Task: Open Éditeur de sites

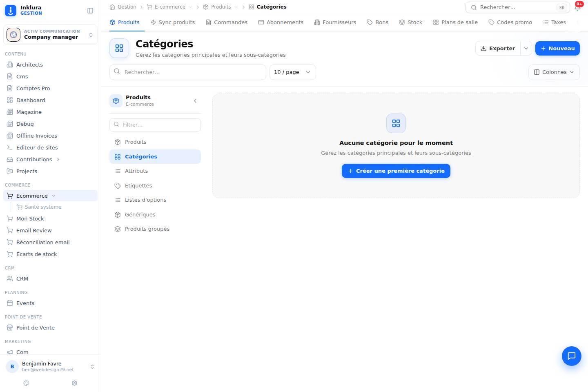Action: [x=50, y=147]
